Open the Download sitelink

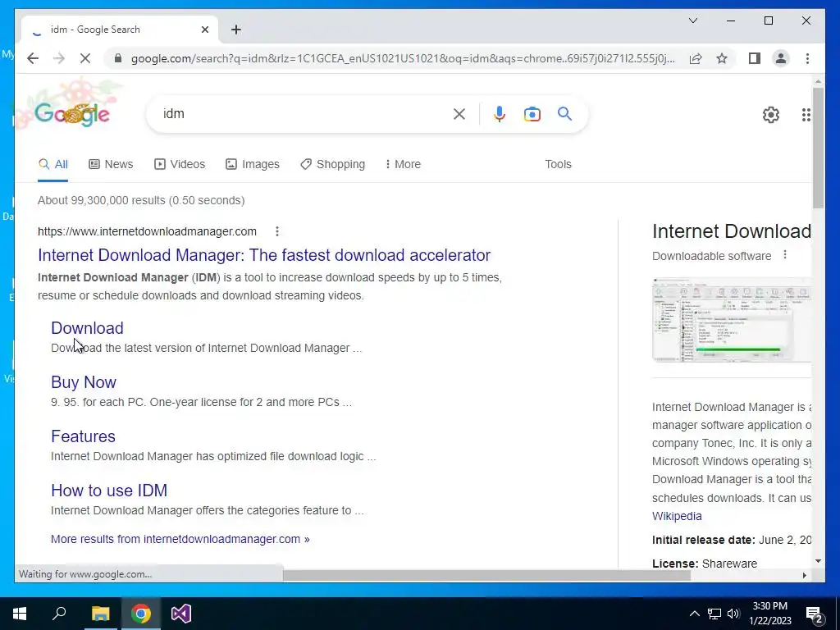(x=87, y=328)
